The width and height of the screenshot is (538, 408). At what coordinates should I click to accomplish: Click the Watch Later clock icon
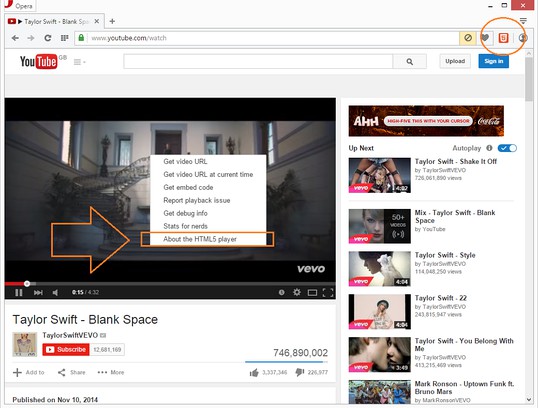point(281,292)
